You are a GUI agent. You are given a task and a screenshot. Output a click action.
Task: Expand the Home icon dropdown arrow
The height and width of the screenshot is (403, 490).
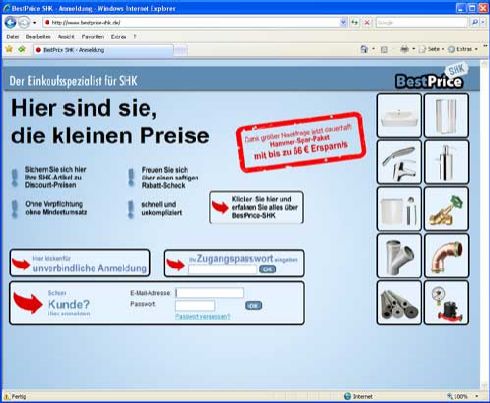(373, 49)
